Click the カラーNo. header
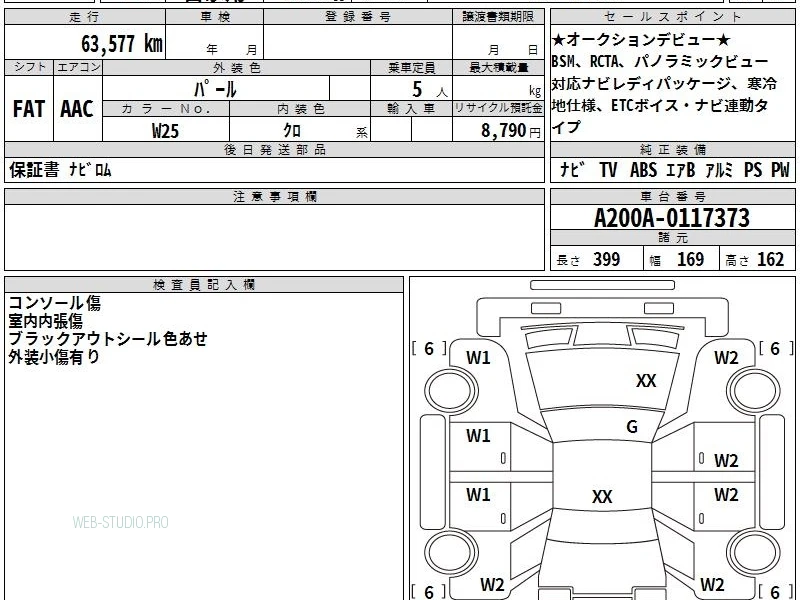Screen dimensions: 800x600 166,109
